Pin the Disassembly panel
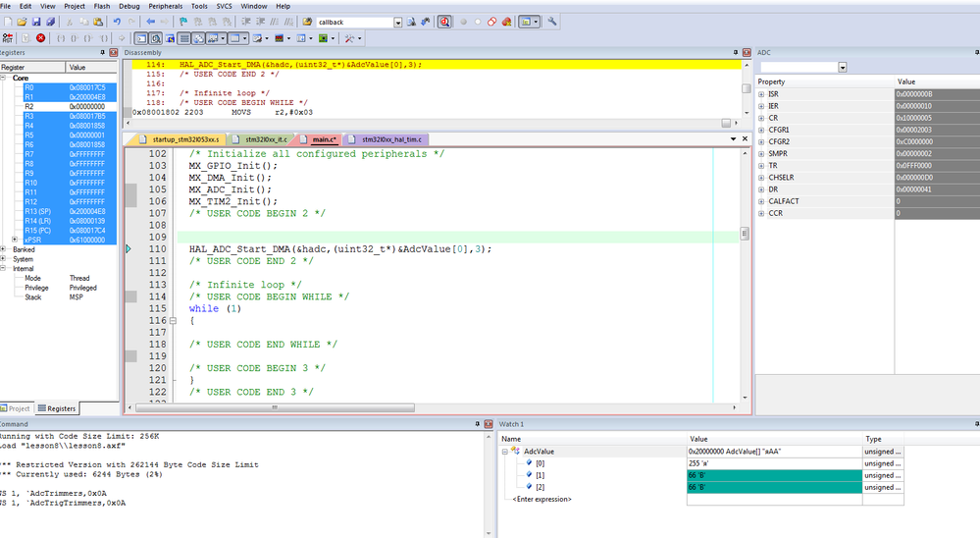This screenshot has height=538, width=980. (736, 53)
